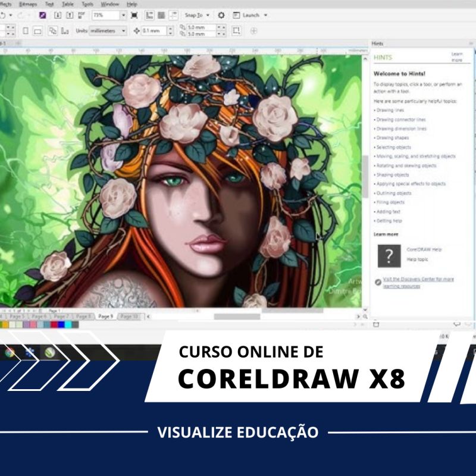The width and height of the screenshot is (476, 476).
Task: Click the question mark help icon
Action: point(389,256)
